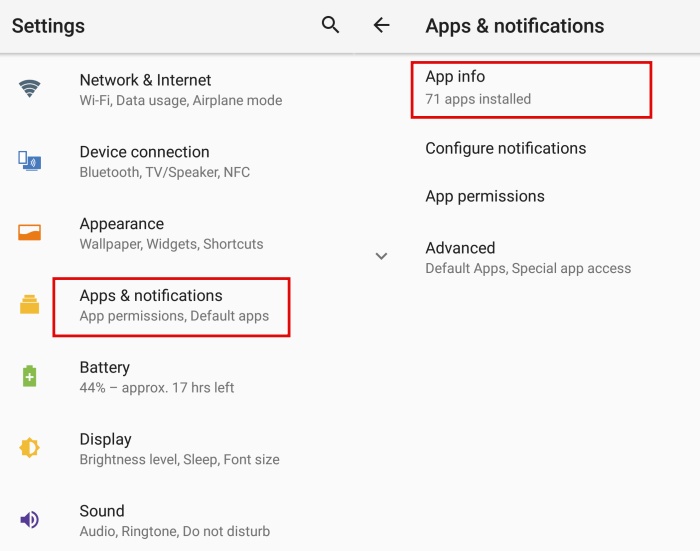This screenshot has width=700, height=551.
Task: Tap the Wi-Fi icon for Network & Internet
Action: (29, 88)
